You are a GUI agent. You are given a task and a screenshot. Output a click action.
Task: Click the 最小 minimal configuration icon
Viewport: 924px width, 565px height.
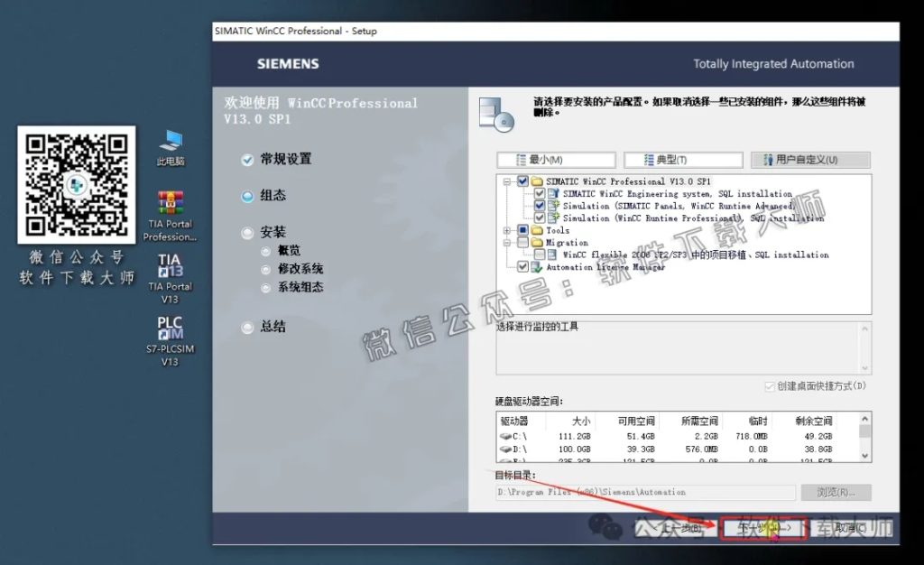(x=522, y=158)
